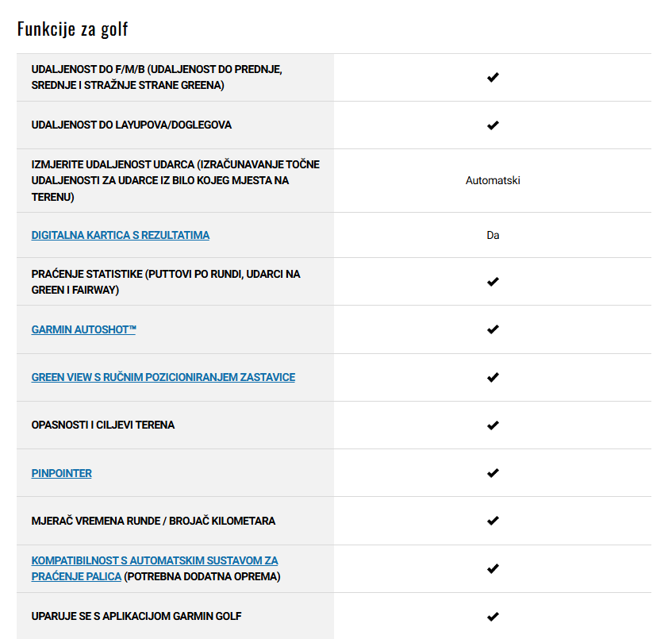This screenshot has height=639, width=672.
Task: Click Izmjerite udaljenost udarca row label
Action: click(x=175, y=180)
